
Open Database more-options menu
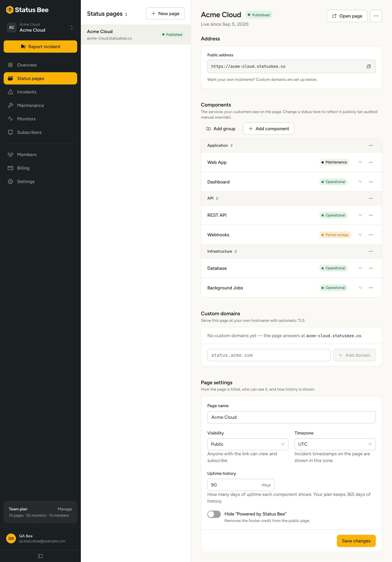pyautogui.click(x=371, y=268)
